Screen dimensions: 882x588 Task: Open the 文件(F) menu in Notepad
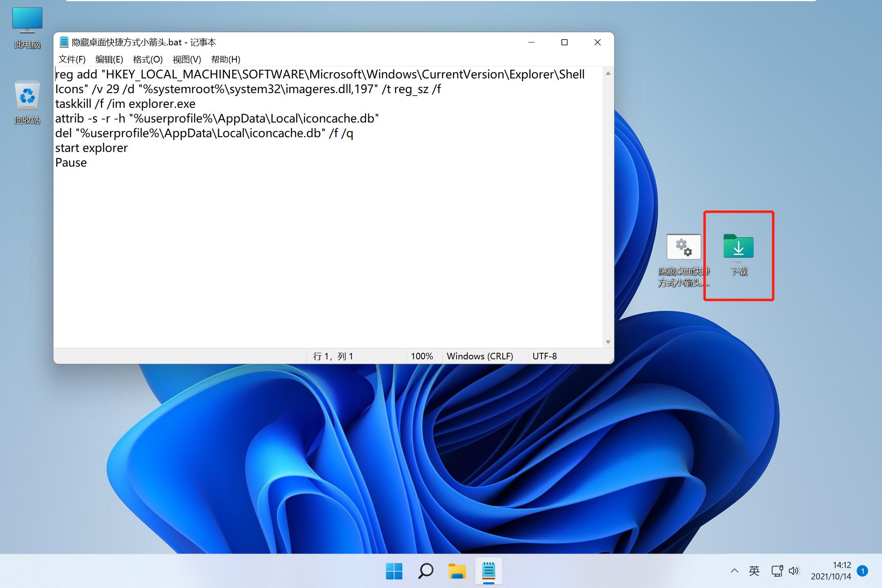[72, 59]
